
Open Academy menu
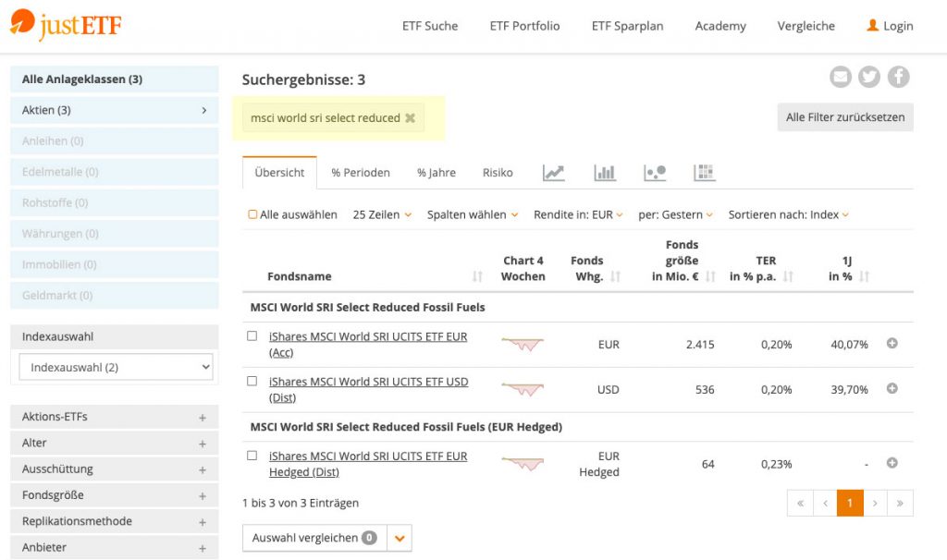720,26
